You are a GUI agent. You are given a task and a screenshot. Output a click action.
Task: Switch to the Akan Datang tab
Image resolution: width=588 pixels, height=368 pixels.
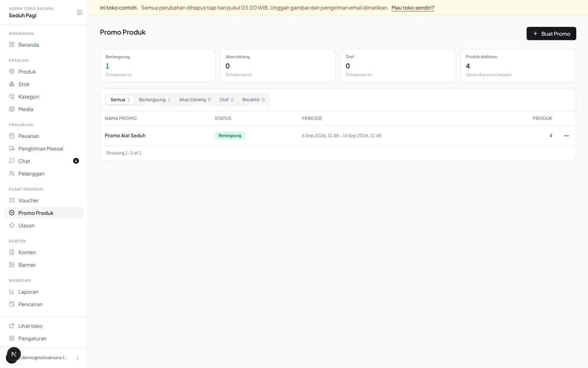coord(195,100)
